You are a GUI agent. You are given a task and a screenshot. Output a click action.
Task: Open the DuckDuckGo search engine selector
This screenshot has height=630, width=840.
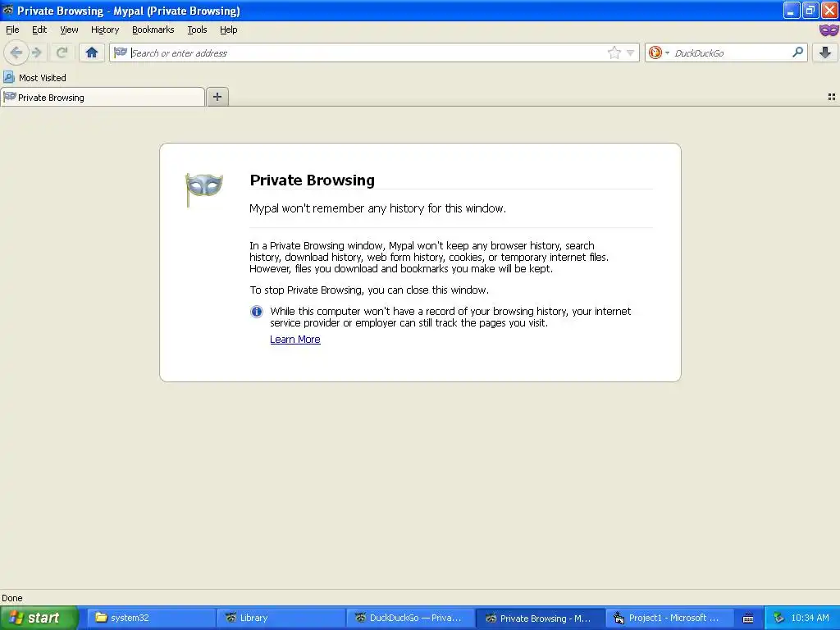[659, 52]
